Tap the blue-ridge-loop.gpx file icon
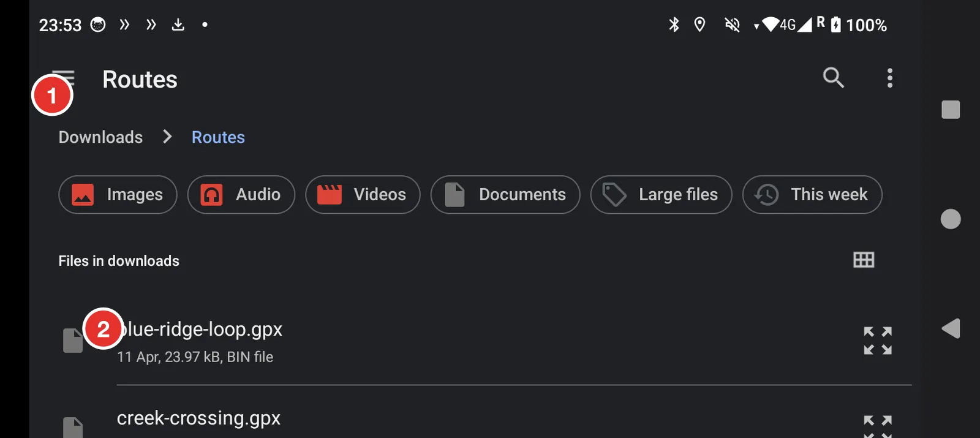This screenshot has width=980, height=438. (x=73, y=341)
